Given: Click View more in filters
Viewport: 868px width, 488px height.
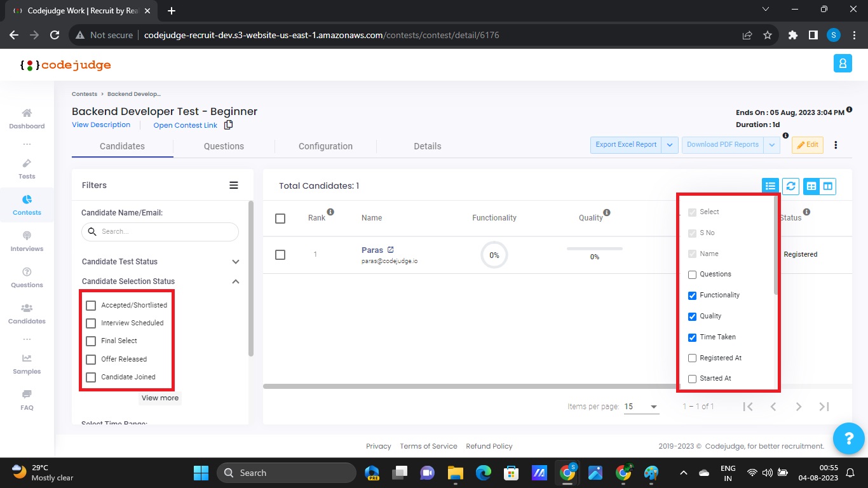Looking at the screenshot, I should click(160, 398).
